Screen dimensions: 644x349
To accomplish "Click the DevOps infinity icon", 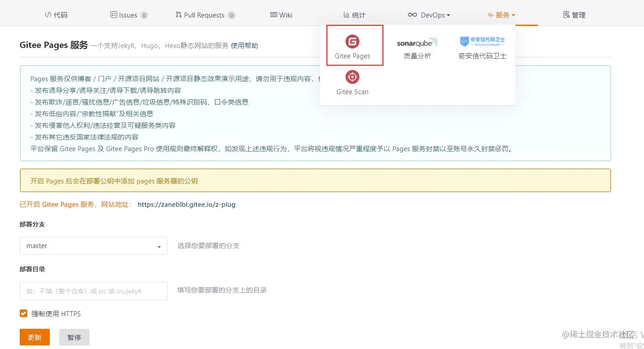I will coord(412,15).
